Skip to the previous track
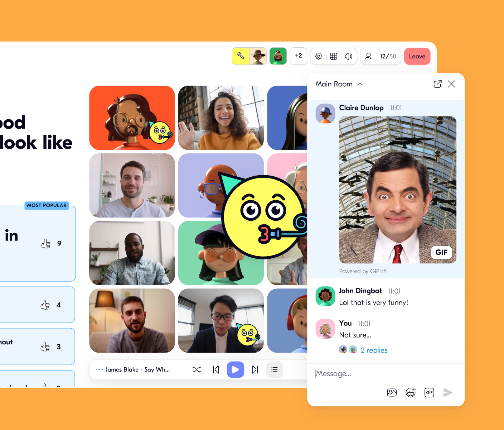This screenshot has width=504, height=430. coord(216,369)
